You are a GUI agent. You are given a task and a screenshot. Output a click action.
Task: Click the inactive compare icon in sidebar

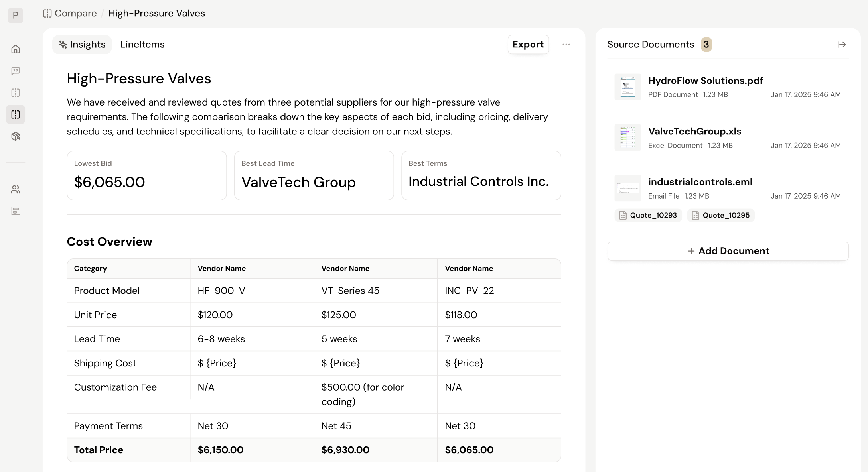pyautogui.click(x=16, y=93)
